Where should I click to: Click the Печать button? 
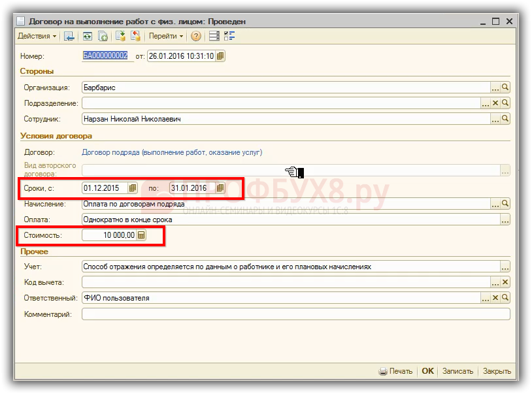(x=395, y=371)
